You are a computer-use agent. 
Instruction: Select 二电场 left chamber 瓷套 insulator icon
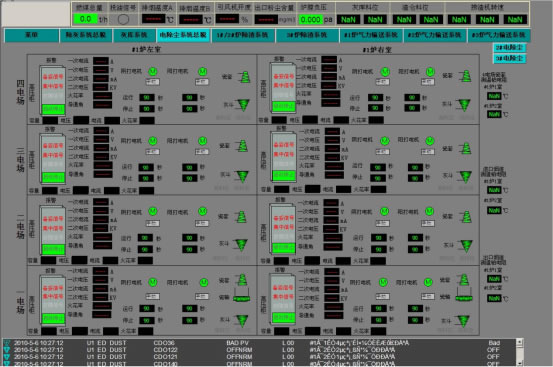click(241, 217)
